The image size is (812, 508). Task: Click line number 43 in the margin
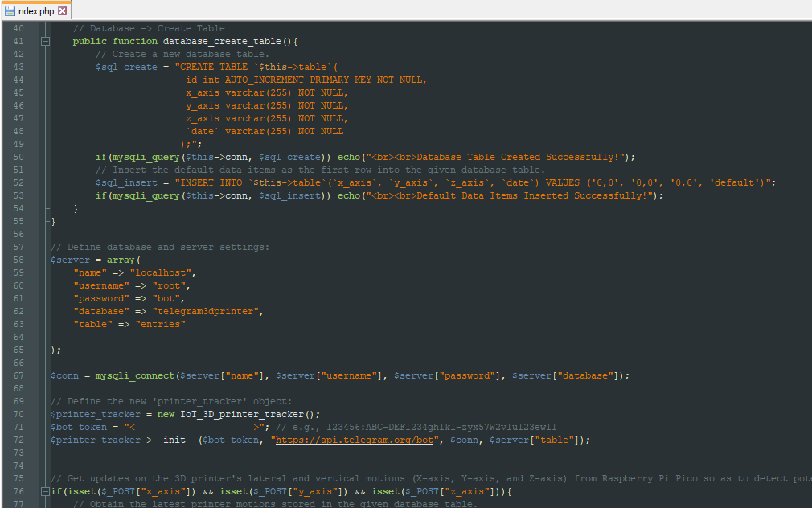[18, 68]
